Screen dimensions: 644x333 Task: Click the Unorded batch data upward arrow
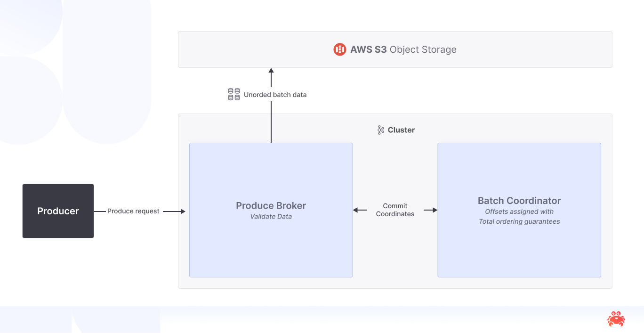tap(271, 106)
